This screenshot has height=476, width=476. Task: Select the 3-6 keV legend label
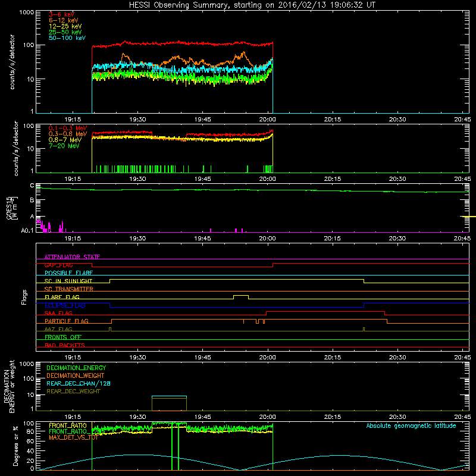tap(62, 14)
